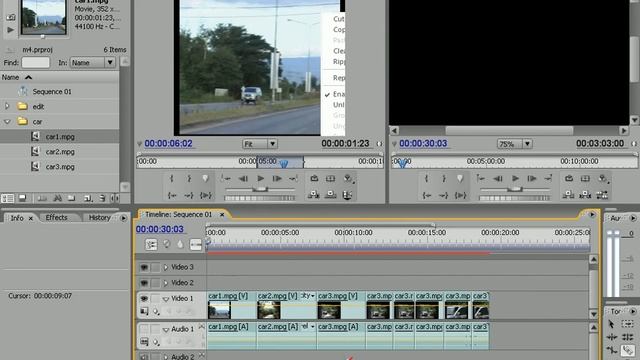Go to previous edit point in Program monitor

(x=481, y=178)
